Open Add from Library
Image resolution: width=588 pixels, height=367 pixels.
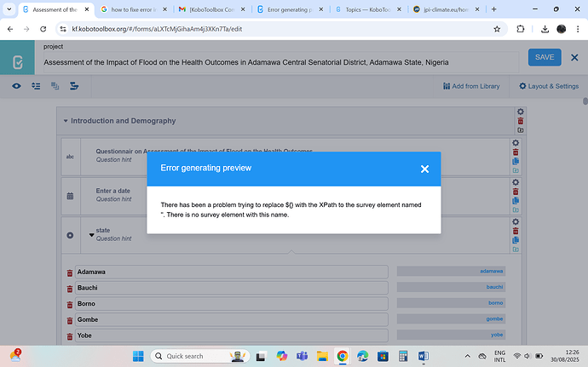471,86
